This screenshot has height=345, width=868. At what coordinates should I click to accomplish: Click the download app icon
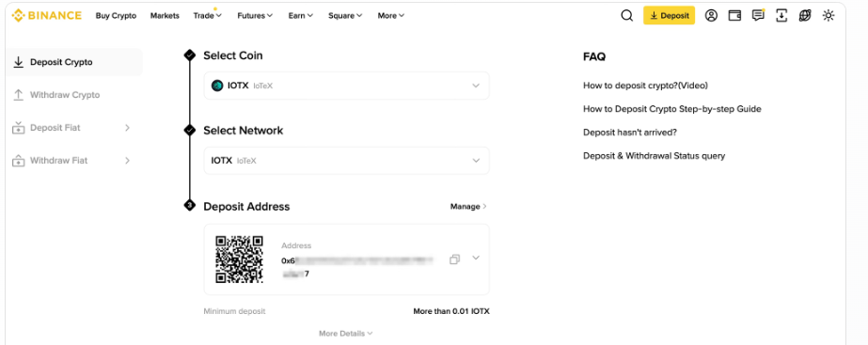tap(781, 15)
